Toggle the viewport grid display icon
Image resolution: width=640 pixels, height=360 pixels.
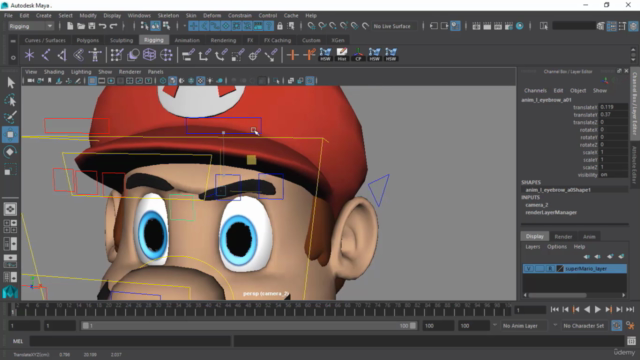coord(92,81)
